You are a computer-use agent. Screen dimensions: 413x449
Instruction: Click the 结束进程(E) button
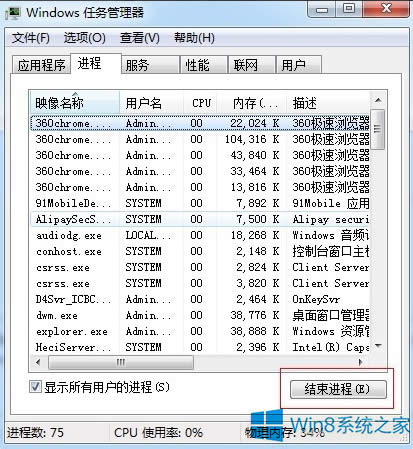(x=338, y=389)
